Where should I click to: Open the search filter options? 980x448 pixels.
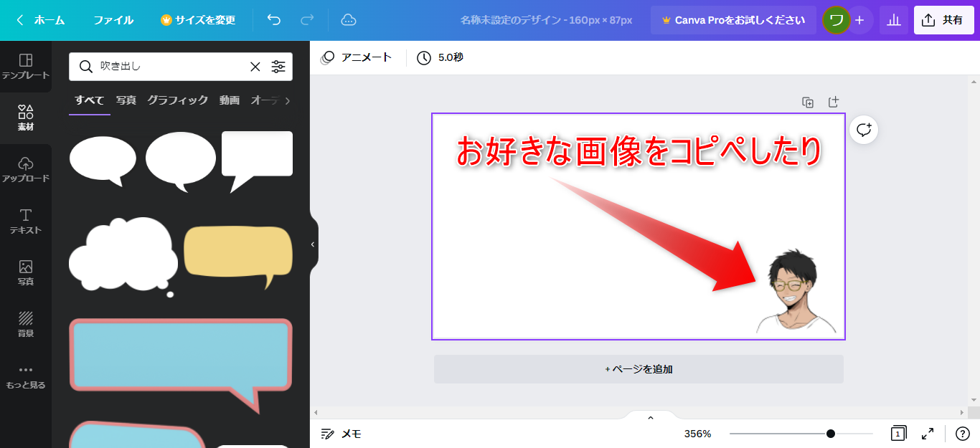click(278, 67)
